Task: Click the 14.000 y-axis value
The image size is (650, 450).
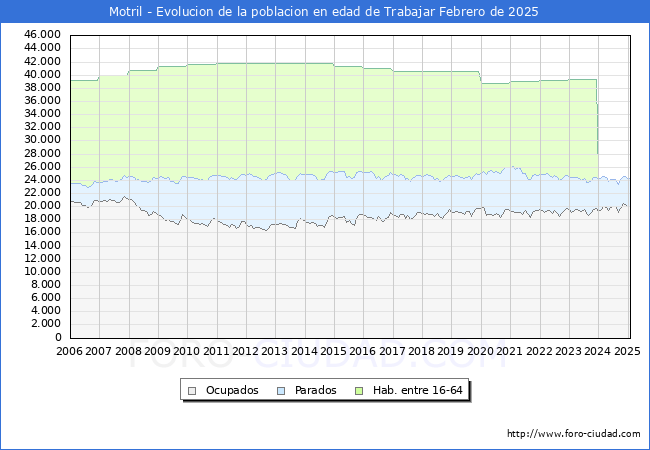Action: pyautogui.click(x=43, y=245)
